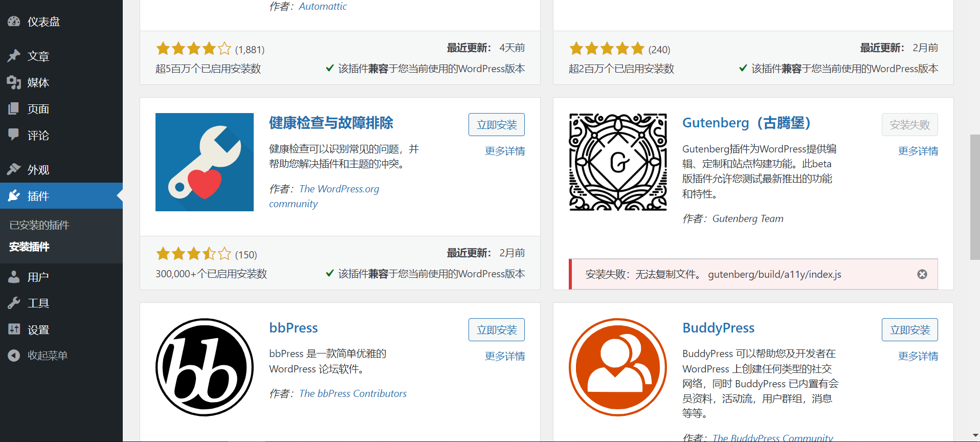View 更多详情 for BuddyPress
The width and height of the screenshot is (980, 442).
[918, 356]
